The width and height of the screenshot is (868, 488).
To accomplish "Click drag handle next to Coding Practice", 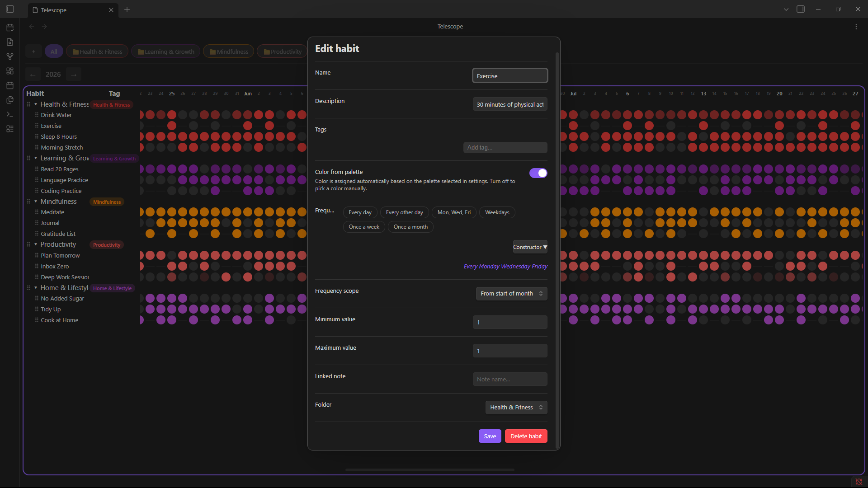I will pos(37,191).
